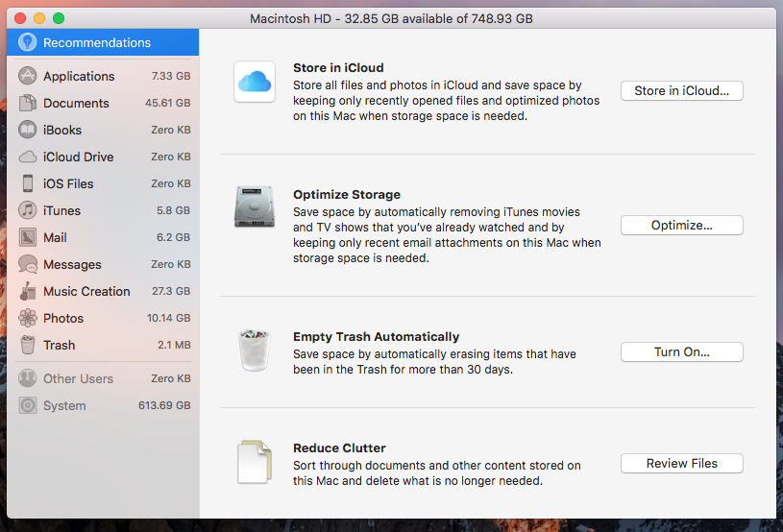Click the iCloud icon beside Store in iCloud
Screen dimensions: 783x532
pyautogui.click(x=255, y=82)
